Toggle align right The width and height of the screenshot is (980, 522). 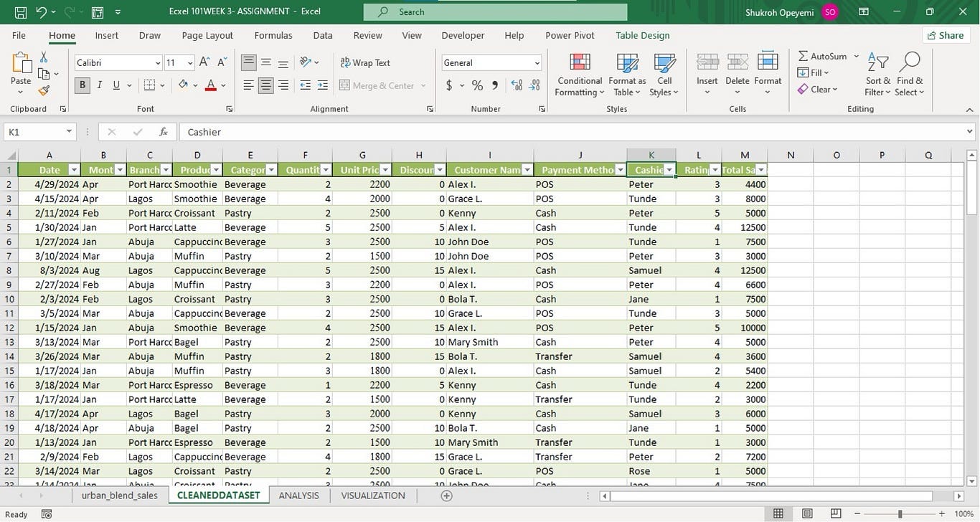[283, 85]
